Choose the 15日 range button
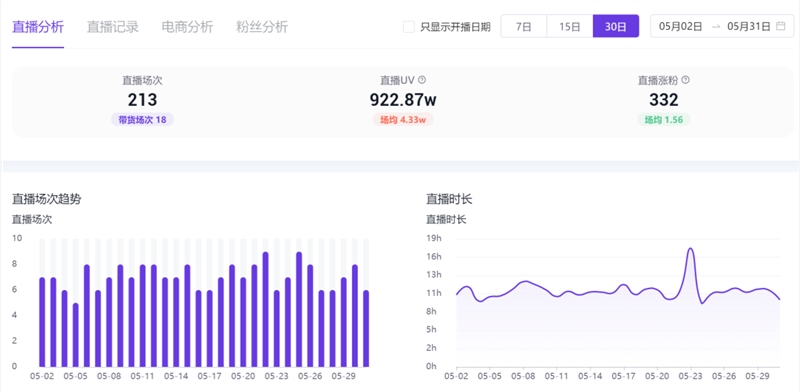 569,27
